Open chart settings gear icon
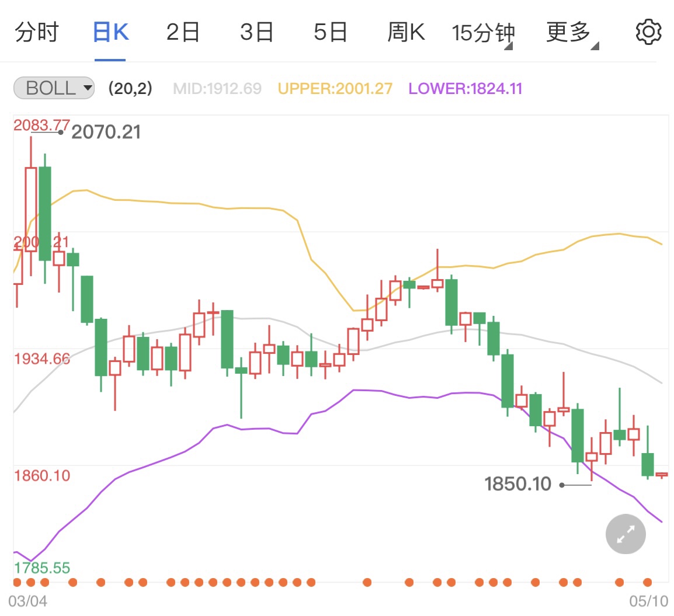This screenshot has height=616, width=674. (x=648, y=32)
